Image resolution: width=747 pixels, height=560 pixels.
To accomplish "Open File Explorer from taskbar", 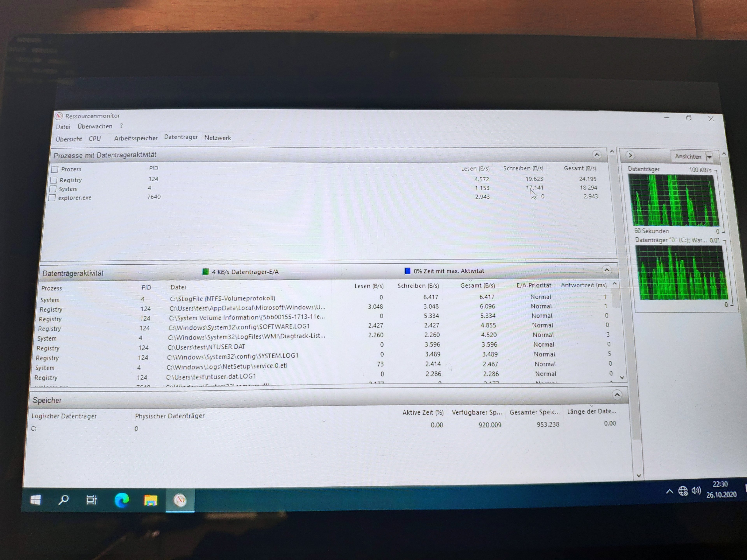I will pos(151,500).
